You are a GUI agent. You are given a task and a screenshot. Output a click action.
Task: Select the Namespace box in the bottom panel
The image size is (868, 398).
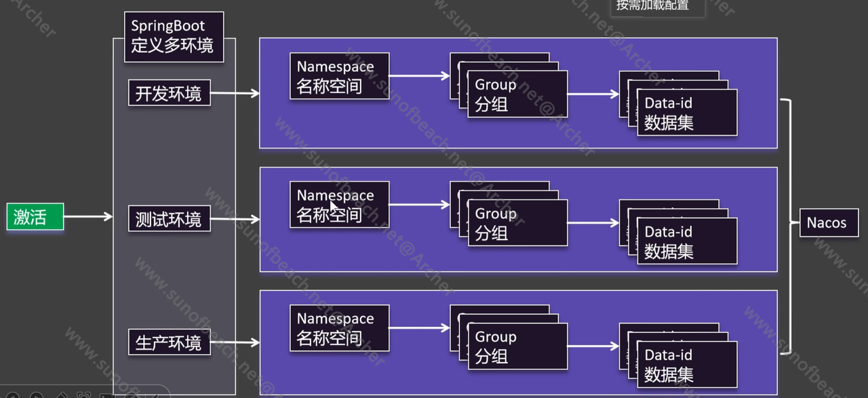(x=339, y=328)
